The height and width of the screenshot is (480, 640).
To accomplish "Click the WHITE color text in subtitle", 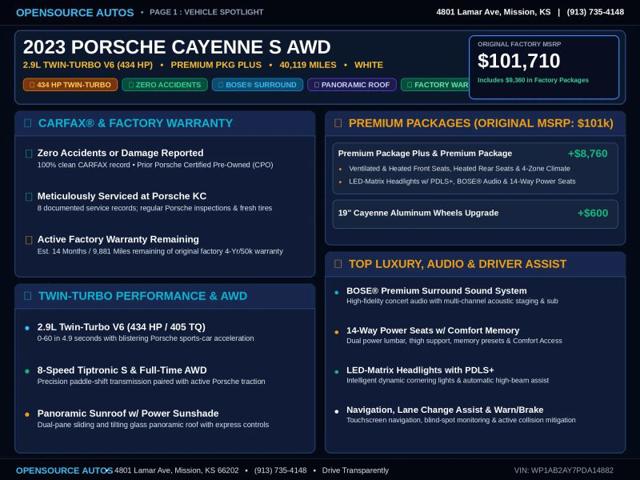I will (x=369, y=65).
